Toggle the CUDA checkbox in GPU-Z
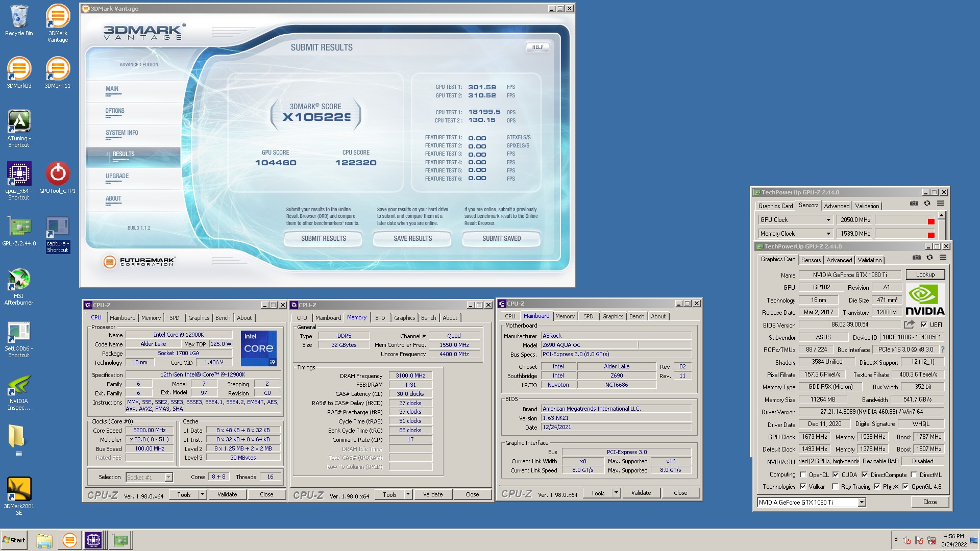 [836, 475]
